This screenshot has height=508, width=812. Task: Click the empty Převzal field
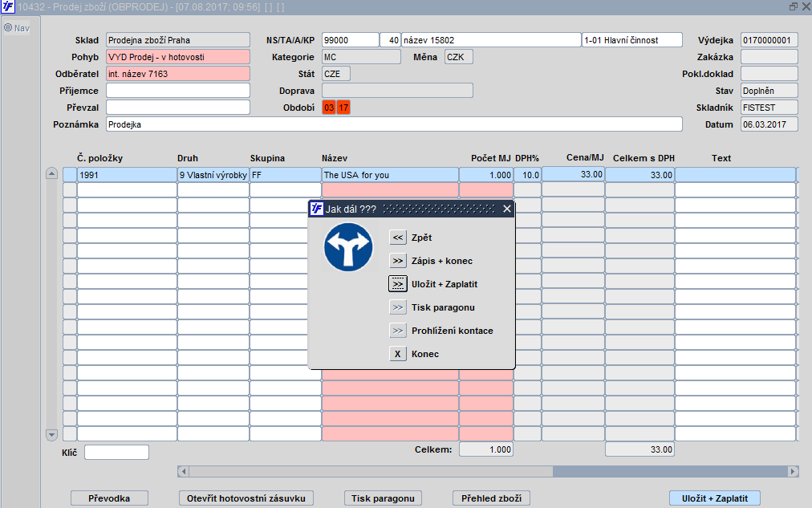pyautogui.click(x=178, y=108)
